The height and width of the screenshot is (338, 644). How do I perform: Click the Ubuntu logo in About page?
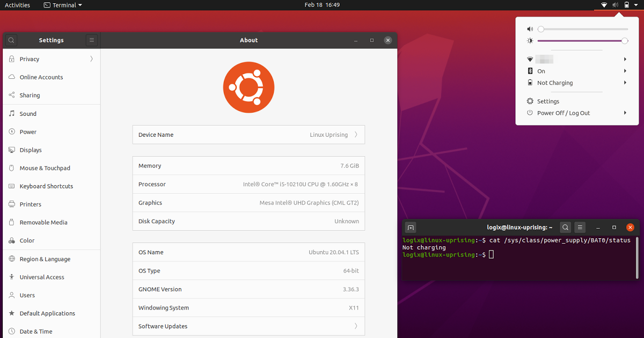(248, 87)
